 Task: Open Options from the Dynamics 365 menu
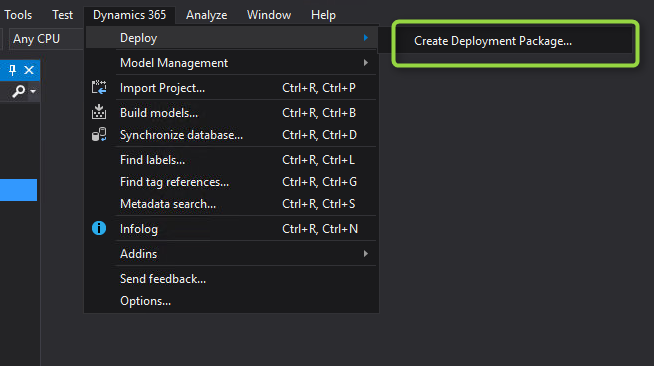click(231, 301)
